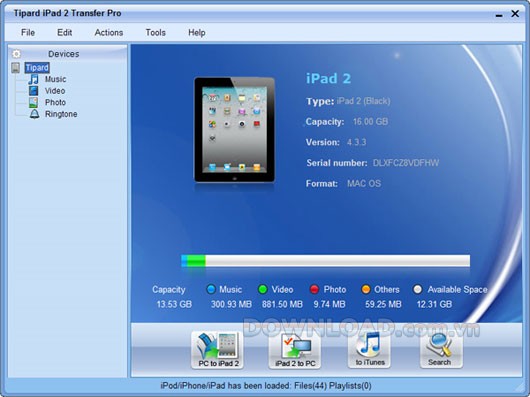Click the iPad 2 (Black) type value
The height and width of the screenshot is (397, 530).
(363, 101)
